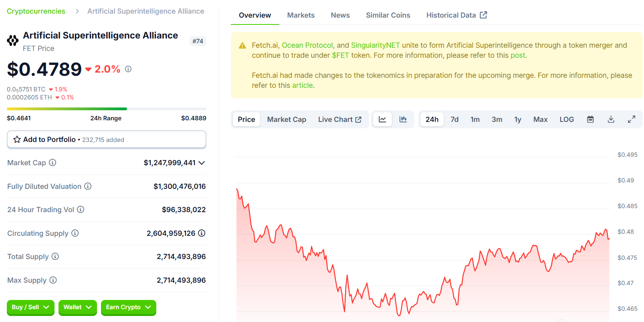Open the Ocean Protocol link
The image size is (644, 322).
[x=307, y=45]
